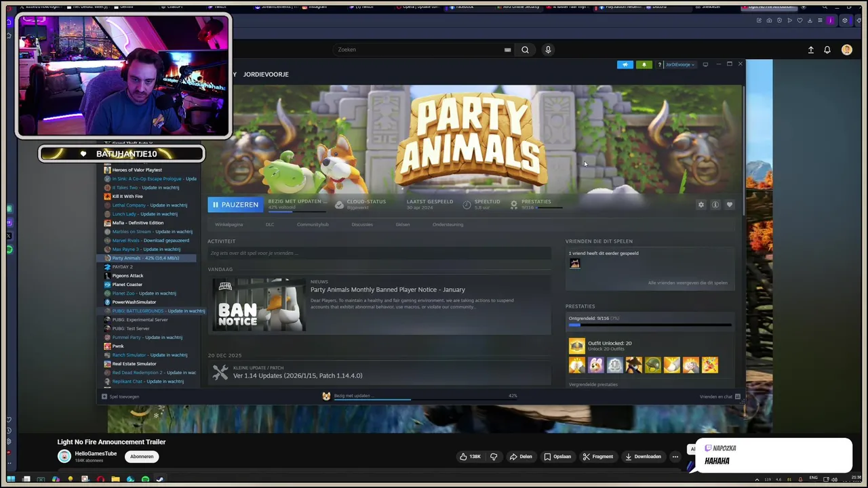
Task: Select Mafia - Definitive Edition in library
Action: click(x=138, y=223)
